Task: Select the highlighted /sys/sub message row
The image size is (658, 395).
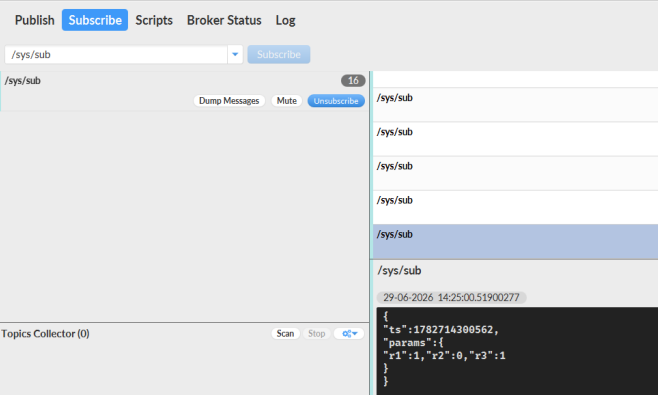Action: click(515, 241)
